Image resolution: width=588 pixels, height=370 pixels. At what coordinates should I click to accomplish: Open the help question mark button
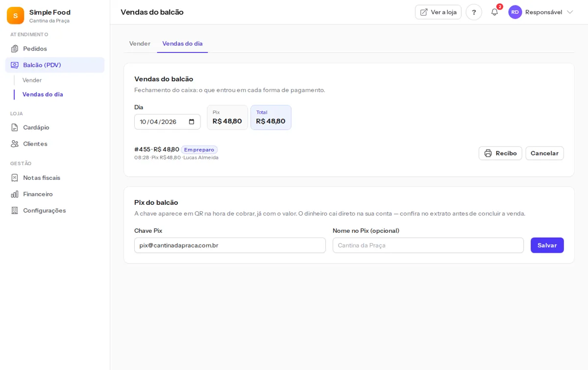pyautogui.click(x=474, y=12)
